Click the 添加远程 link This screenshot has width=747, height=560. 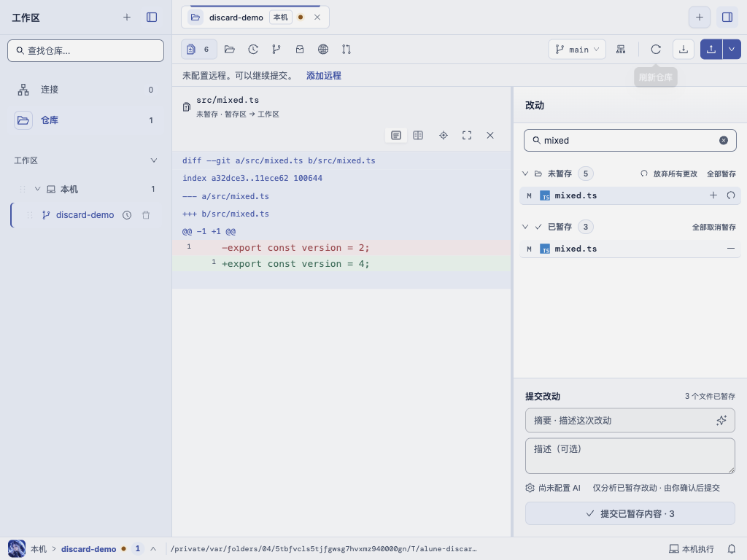(323, 76)
